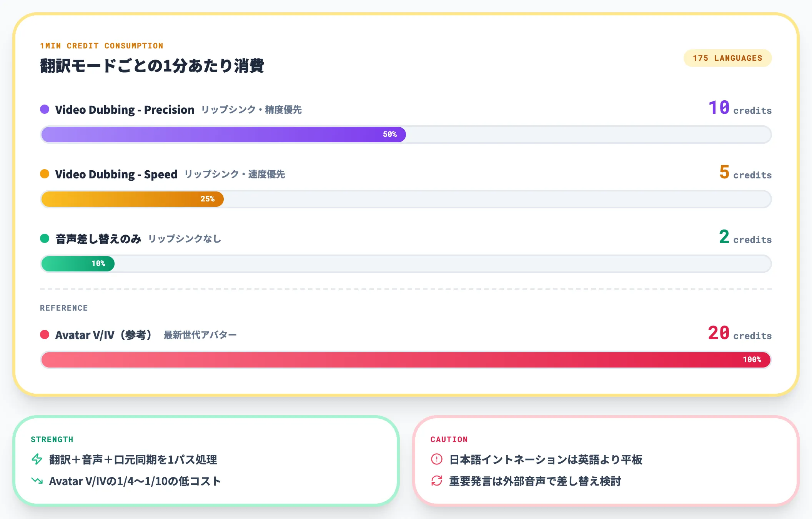Click the リップシンク・精度優先 subtitle

(x=251, y=110)
